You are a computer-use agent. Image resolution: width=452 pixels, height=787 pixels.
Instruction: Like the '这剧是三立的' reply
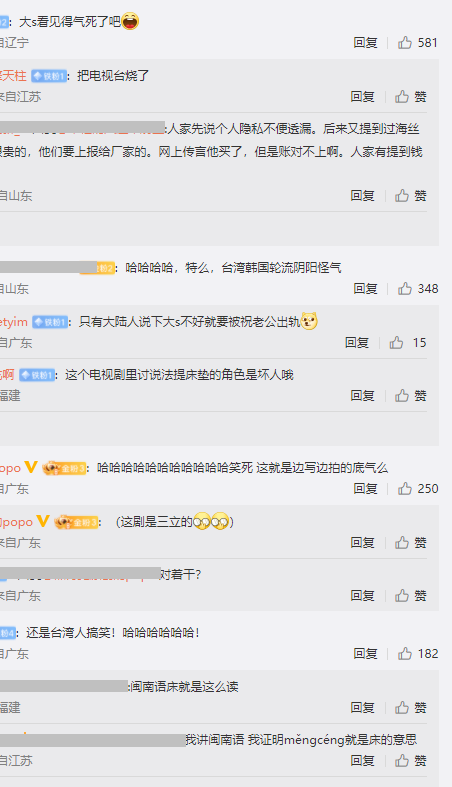(x=410, y=543)
